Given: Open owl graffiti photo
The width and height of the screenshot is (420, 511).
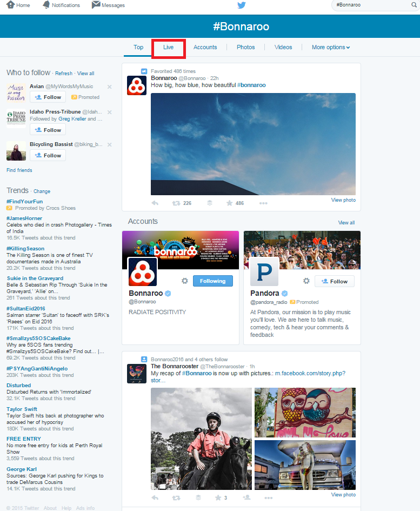Looking at the screenshot, I should click(305, 413).
